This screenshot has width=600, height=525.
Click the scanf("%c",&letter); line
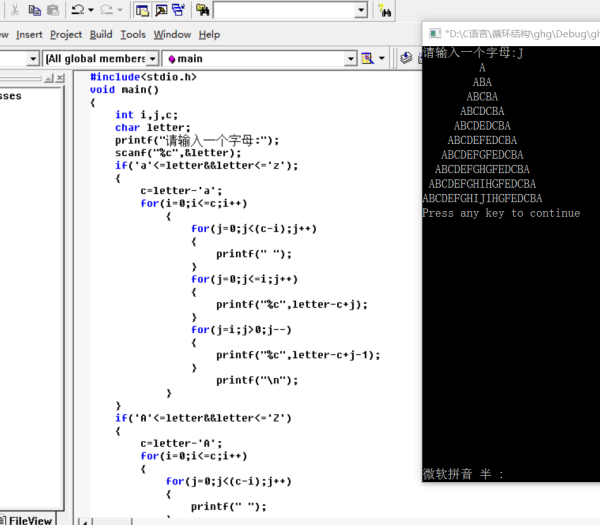point(178,153)
